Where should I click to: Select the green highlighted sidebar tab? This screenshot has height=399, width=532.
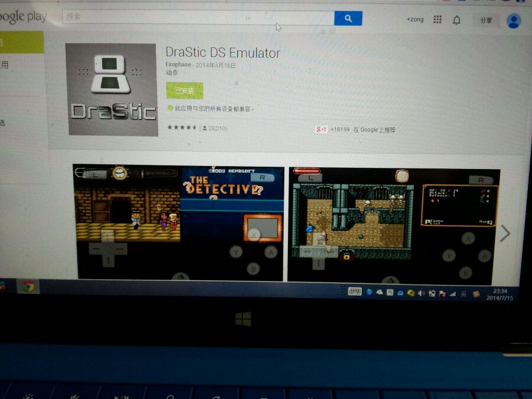tap(21, 43)
